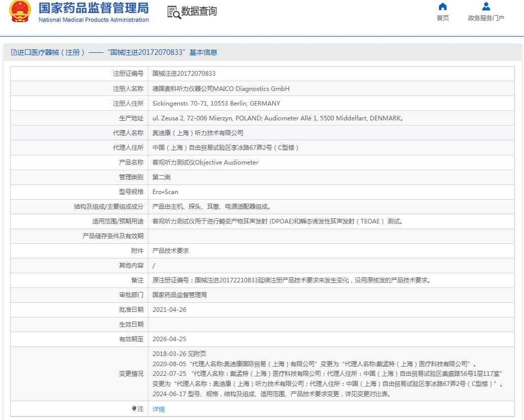Screen dimensions: 524x420
Task: Click the 管理类别 field label
Action: (131, 177)
